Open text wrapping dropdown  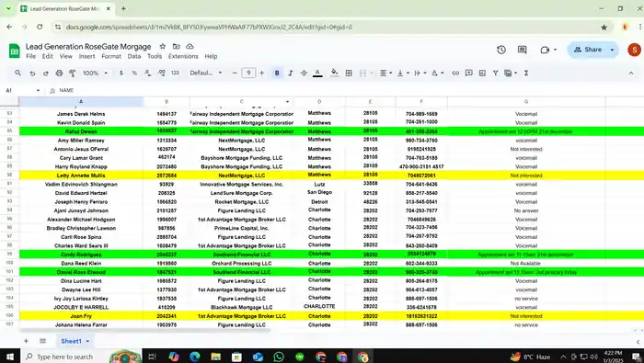click(x=420, y=73)
